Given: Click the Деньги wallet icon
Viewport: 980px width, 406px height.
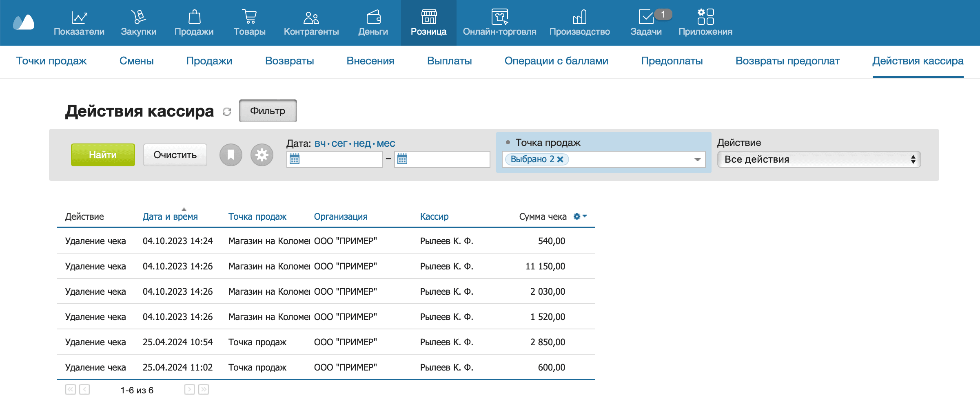Looking at the screenshot, I should pos(374,17).
